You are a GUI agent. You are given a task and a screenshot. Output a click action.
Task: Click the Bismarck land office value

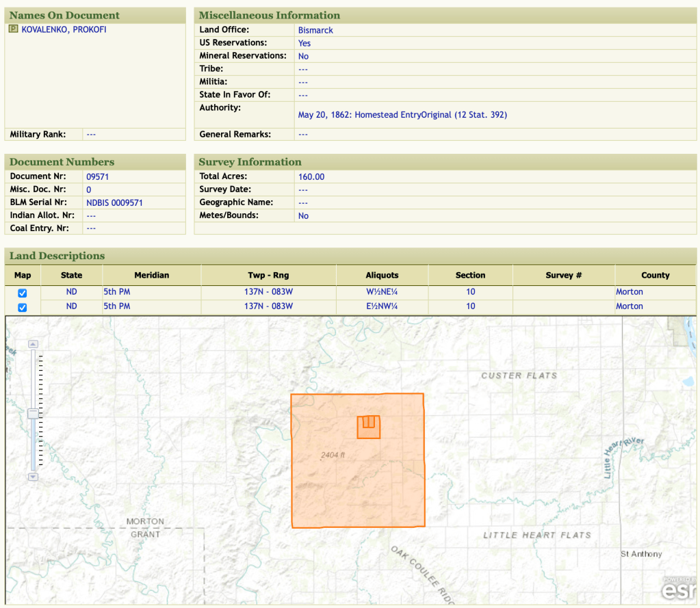click(x=315, y=30)
